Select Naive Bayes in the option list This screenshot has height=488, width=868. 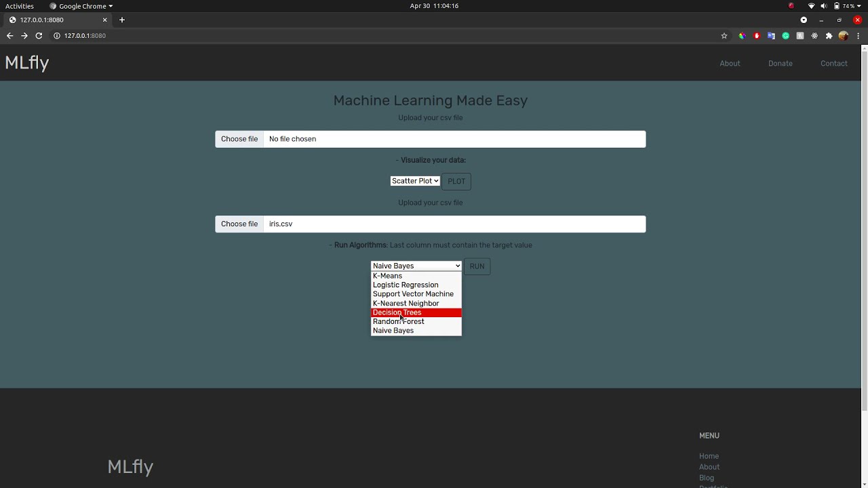(x=416, y=331)
